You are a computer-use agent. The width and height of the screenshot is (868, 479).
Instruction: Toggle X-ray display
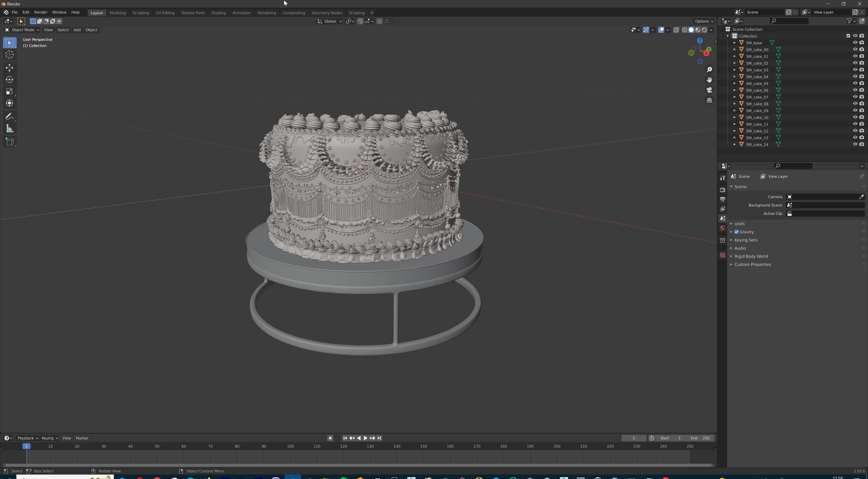pos(676,30)
